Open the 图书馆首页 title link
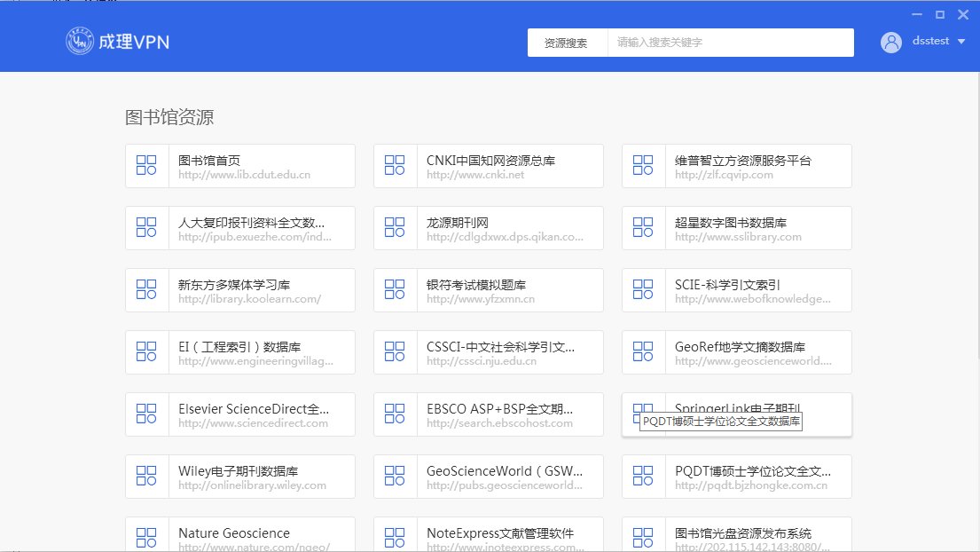Viewport: 980px width, 552px height. pyautogui.click(x=209, y=160)
